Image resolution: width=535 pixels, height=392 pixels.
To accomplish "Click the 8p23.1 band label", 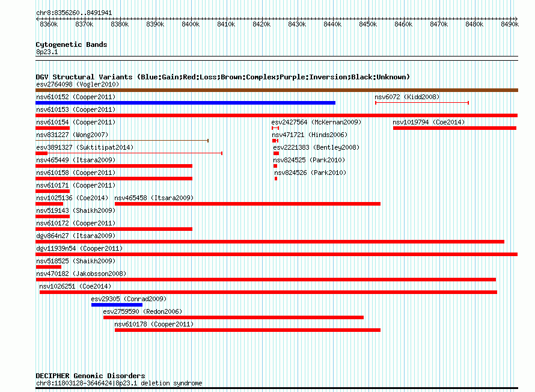I will pyautogui.click(x=47, y=52).
